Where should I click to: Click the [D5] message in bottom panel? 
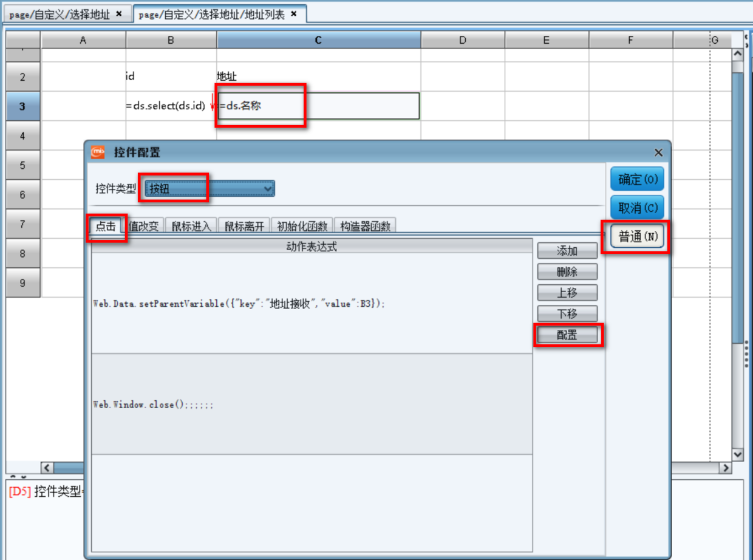click(46, 492)
